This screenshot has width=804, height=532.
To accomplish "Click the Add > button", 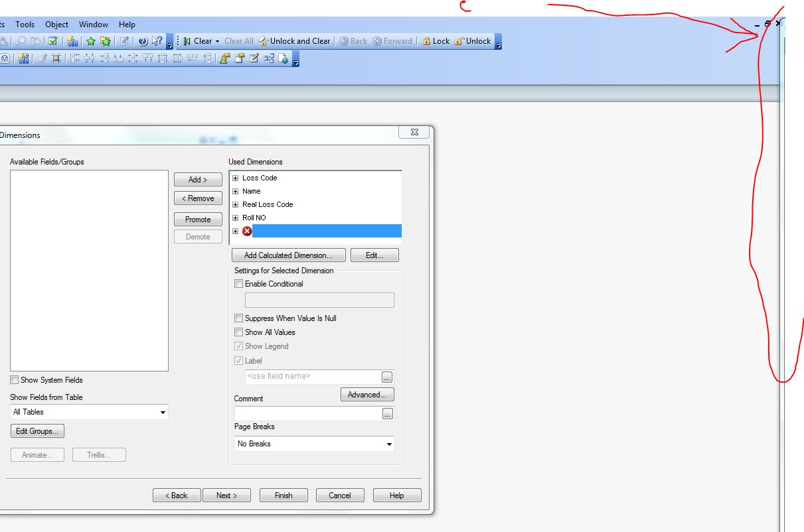I will pyautogui.click(x=198, y=180).
